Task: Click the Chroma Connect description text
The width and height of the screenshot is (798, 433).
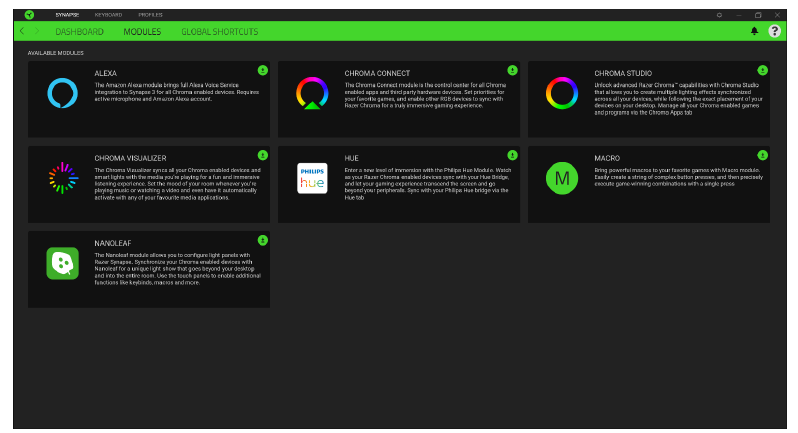Action: point(425,95)
